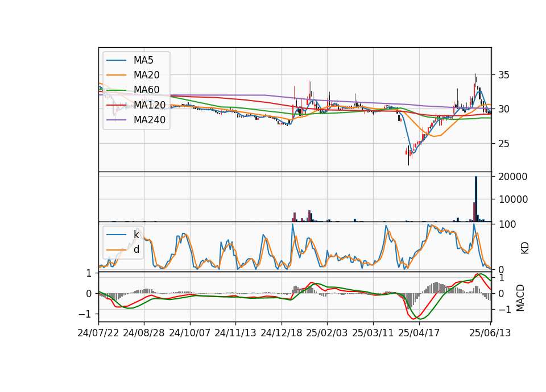Click the MA5 legend label

pos(143,60)
